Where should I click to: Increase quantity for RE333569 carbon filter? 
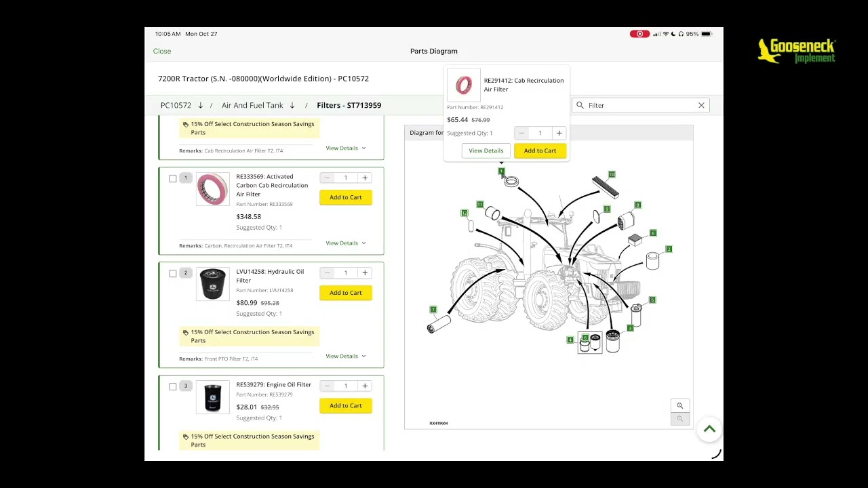(365, 178)
